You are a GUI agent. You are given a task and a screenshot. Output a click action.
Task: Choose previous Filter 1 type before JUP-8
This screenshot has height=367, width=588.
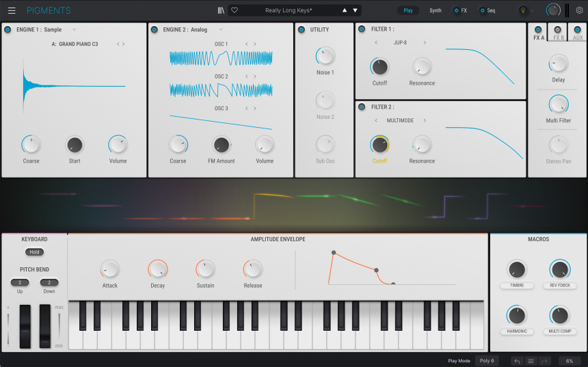pos(376,42)
